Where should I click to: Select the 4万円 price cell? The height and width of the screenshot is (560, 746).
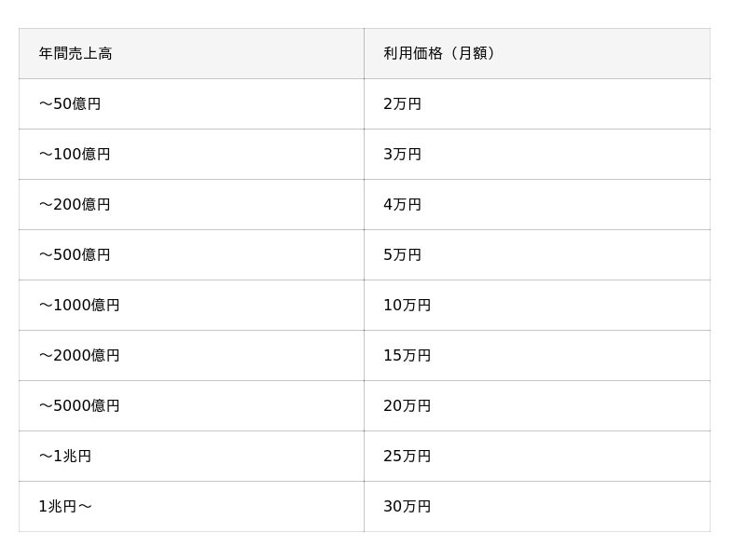[x=537, y=204]
